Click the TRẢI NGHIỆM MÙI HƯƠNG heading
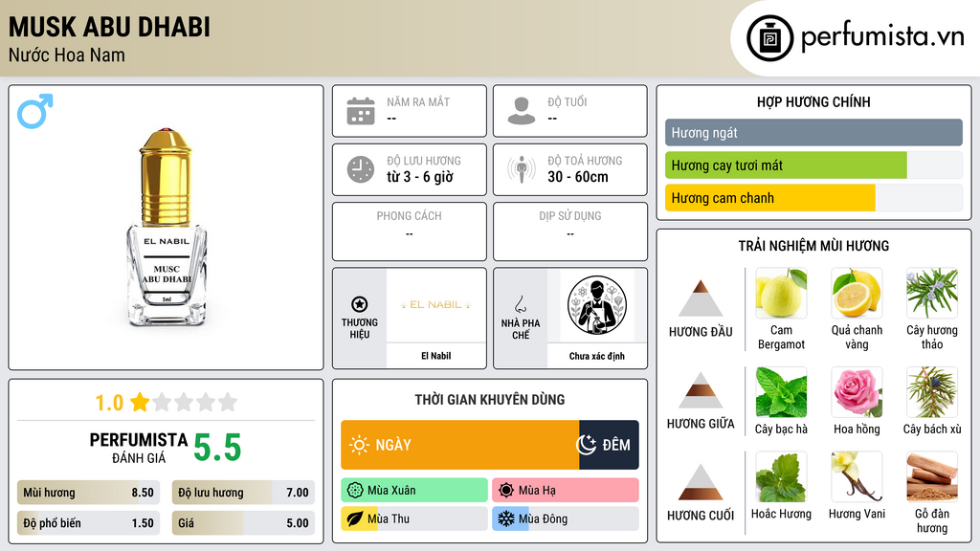 [813, 246]
